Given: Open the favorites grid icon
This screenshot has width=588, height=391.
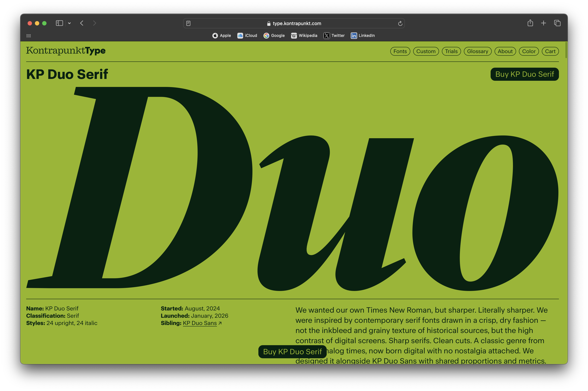Looking at the screenshot, I should pyautogui.click(x=29, y=36).
